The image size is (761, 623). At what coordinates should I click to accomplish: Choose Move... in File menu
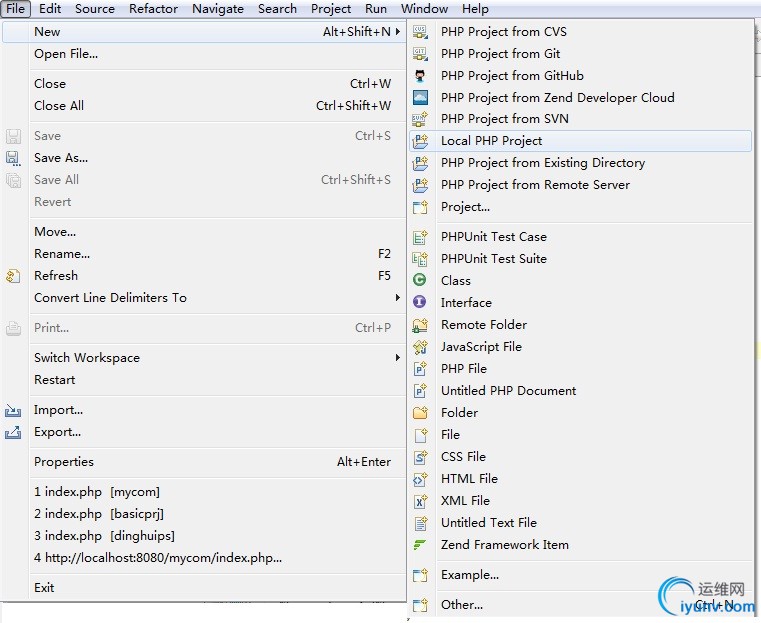pos(204,231)
